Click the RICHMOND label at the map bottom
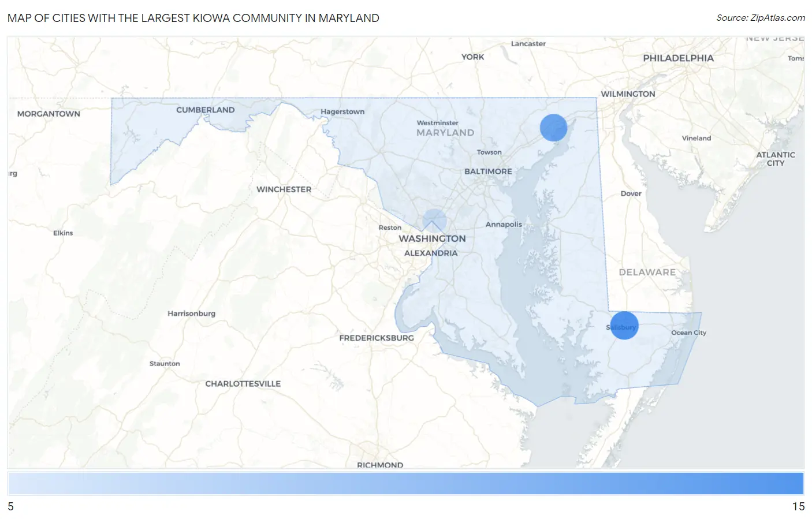Viewport: 812px width, 519px height. [380, 465]
